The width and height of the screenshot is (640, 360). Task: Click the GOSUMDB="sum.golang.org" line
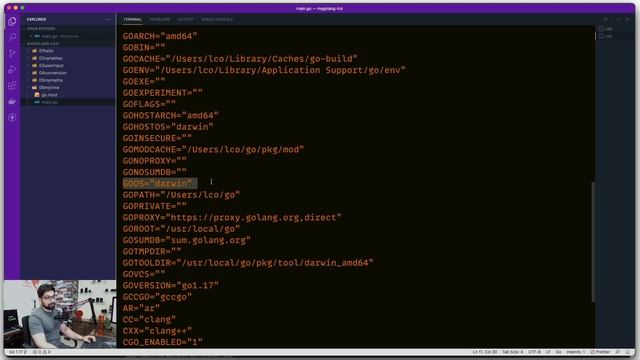coord(187,240)
